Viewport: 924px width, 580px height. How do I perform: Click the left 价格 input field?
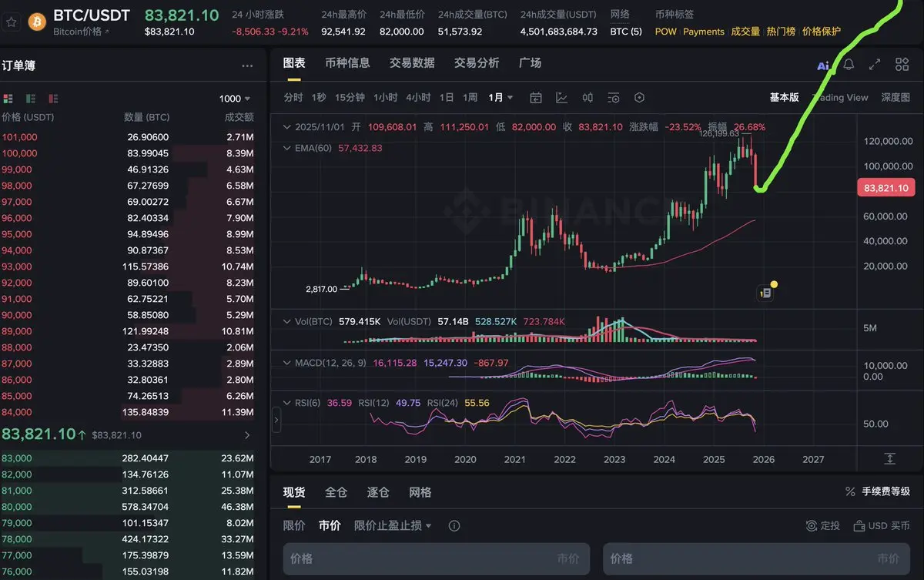pos(436,558)
